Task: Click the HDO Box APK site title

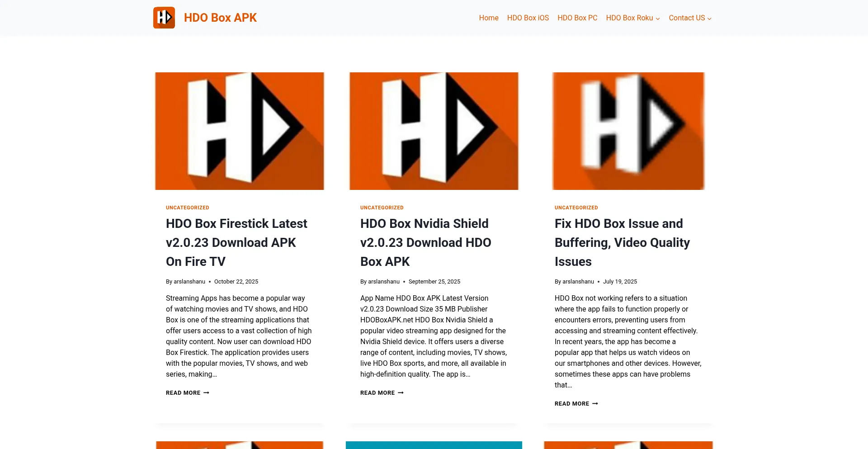Action: pyautogui.click(x=220, y=18)
